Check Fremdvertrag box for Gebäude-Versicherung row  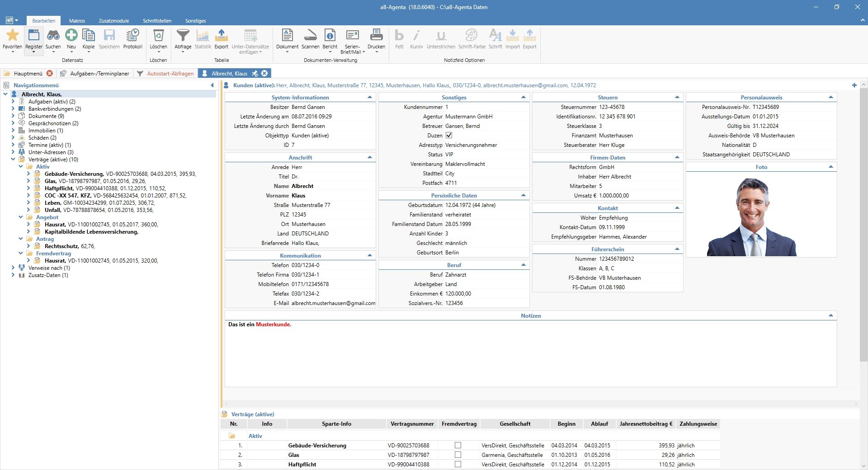tap(458, 445)
